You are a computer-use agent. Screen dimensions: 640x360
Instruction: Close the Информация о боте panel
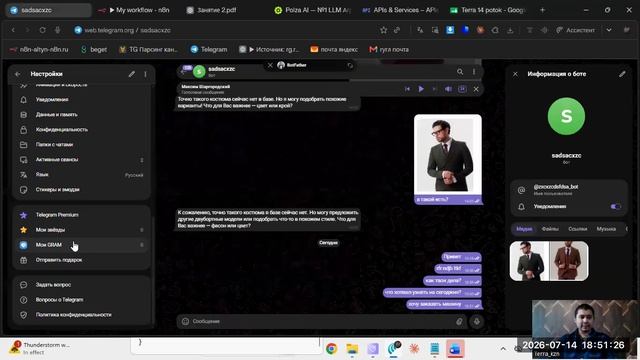coord(516,74)
